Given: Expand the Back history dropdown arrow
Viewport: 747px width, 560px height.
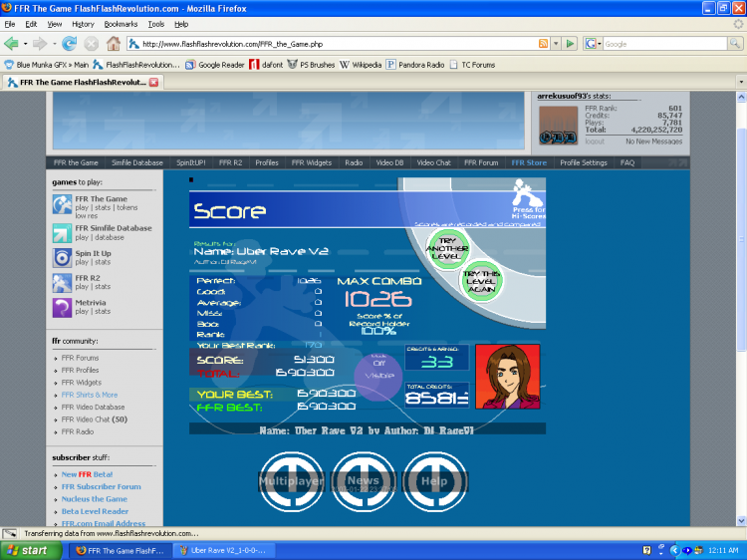Looking at the screenshot, I should tap(25, 44).
